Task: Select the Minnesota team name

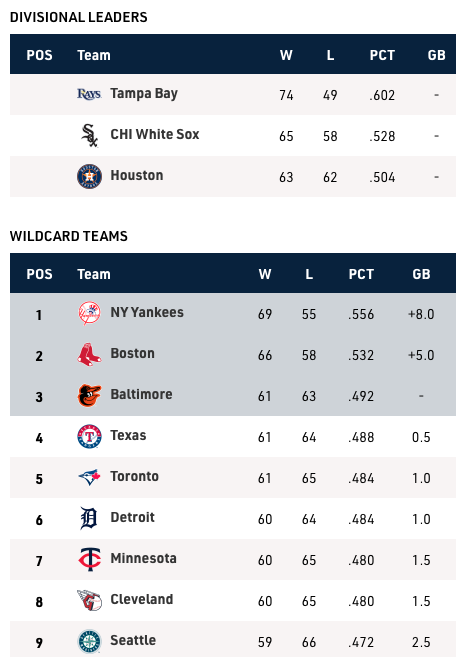Action: pyautogui.click(x=143, y=559)
